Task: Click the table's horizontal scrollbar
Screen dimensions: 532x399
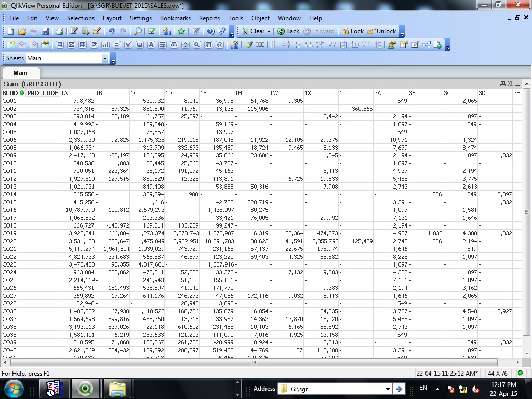Action: (254, 362)
